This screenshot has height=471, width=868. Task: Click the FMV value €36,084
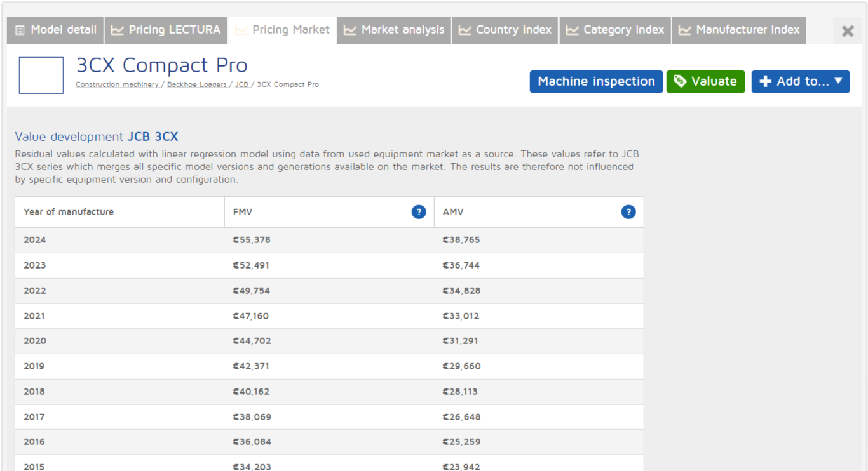pyautogui.click(x=252, y=442)
